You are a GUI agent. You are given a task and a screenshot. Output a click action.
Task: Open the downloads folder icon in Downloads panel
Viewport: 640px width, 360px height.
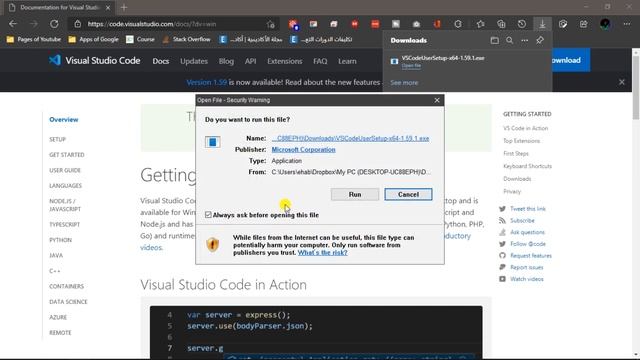[x=494, y=40]
